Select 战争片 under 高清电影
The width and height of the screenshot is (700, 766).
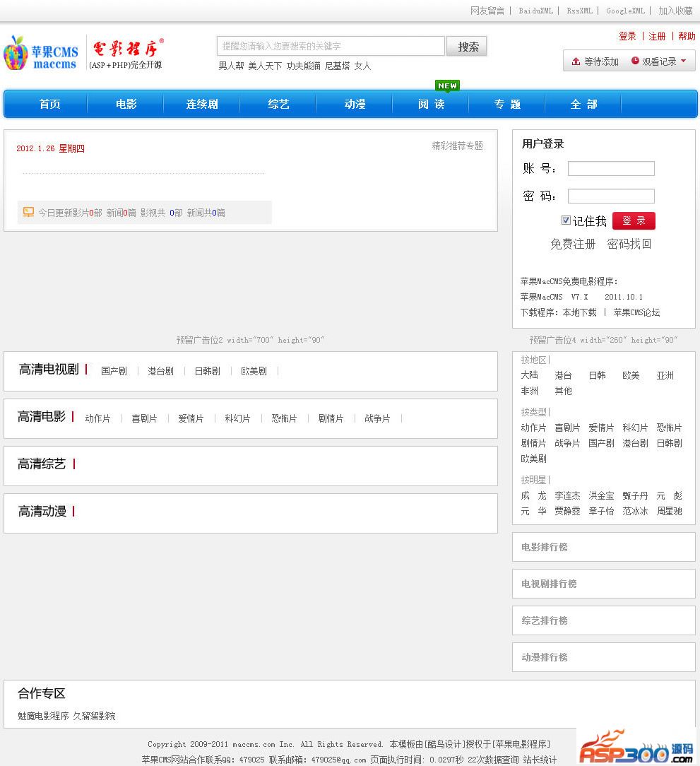377,418
